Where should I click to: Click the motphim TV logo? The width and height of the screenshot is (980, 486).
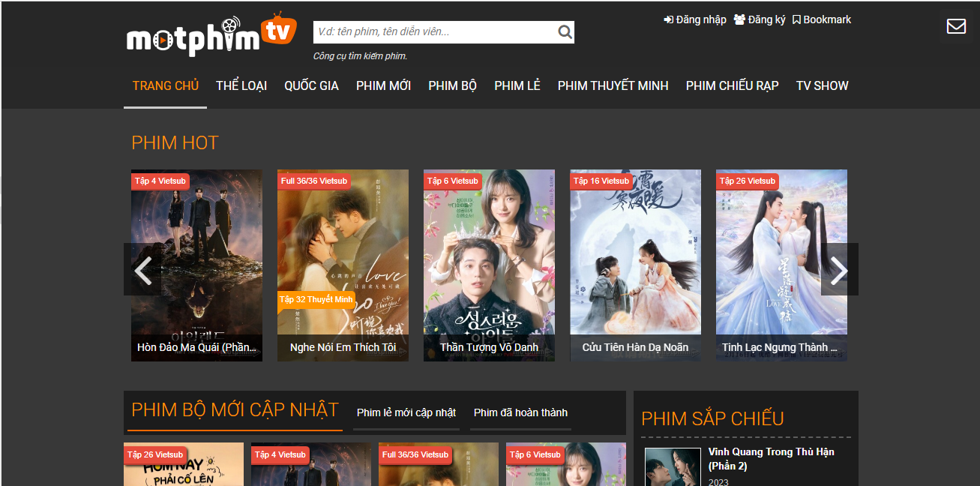click(x=211, y=34)
